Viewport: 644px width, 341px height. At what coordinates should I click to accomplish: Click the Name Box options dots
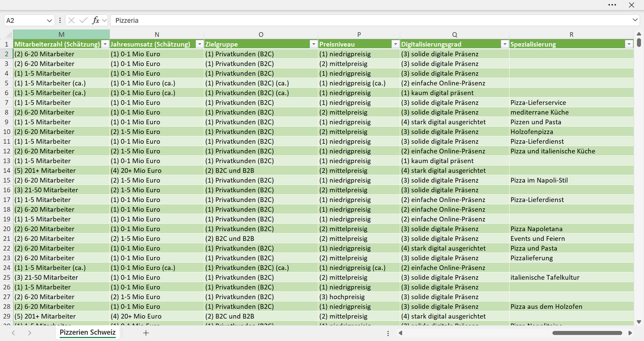click(x=60, y=20)
